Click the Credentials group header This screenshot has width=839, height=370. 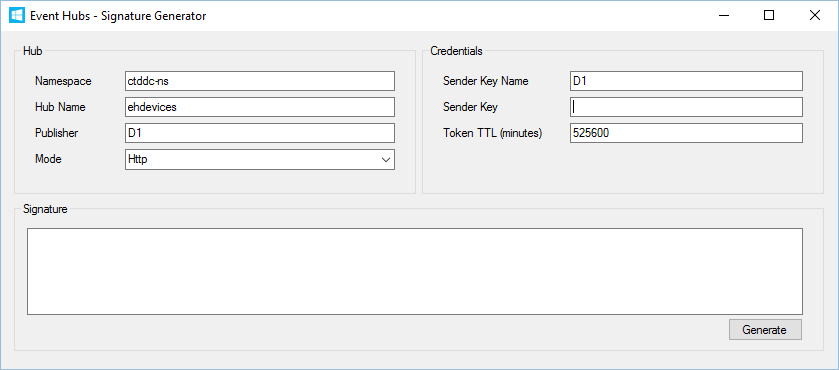click(456, 51)
